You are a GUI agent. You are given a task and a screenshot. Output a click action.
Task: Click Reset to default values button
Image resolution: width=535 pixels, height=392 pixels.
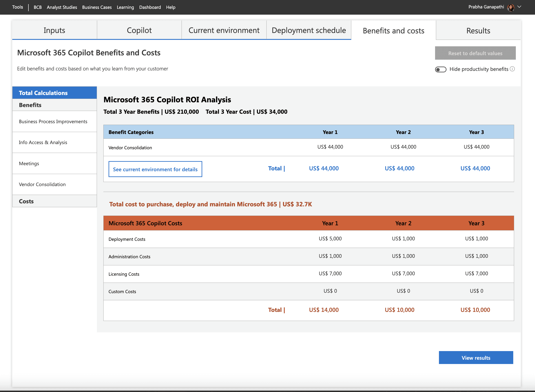pyautogui.click(x=475, y=53)
